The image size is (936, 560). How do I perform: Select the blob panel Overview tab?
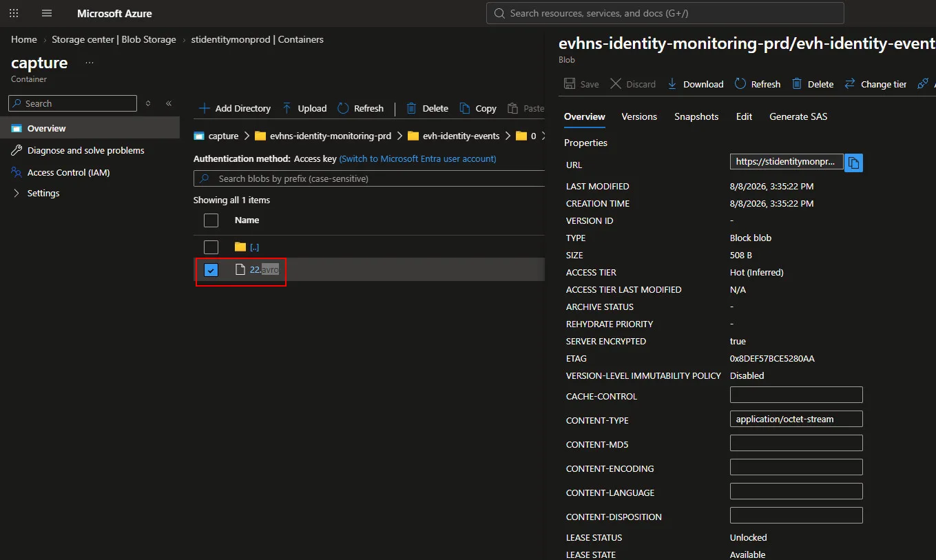pos(585,116)
